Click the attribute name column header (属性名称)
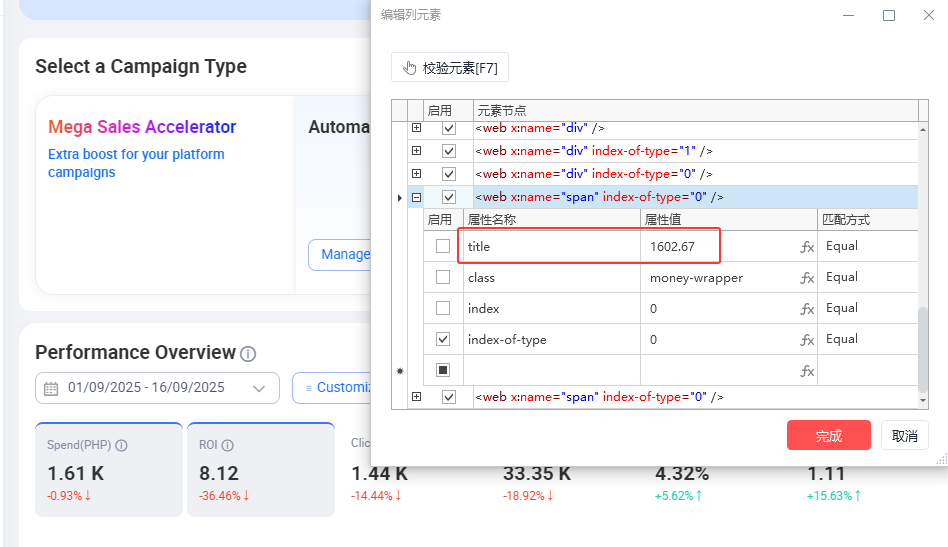948x547 pixels. 551,219
